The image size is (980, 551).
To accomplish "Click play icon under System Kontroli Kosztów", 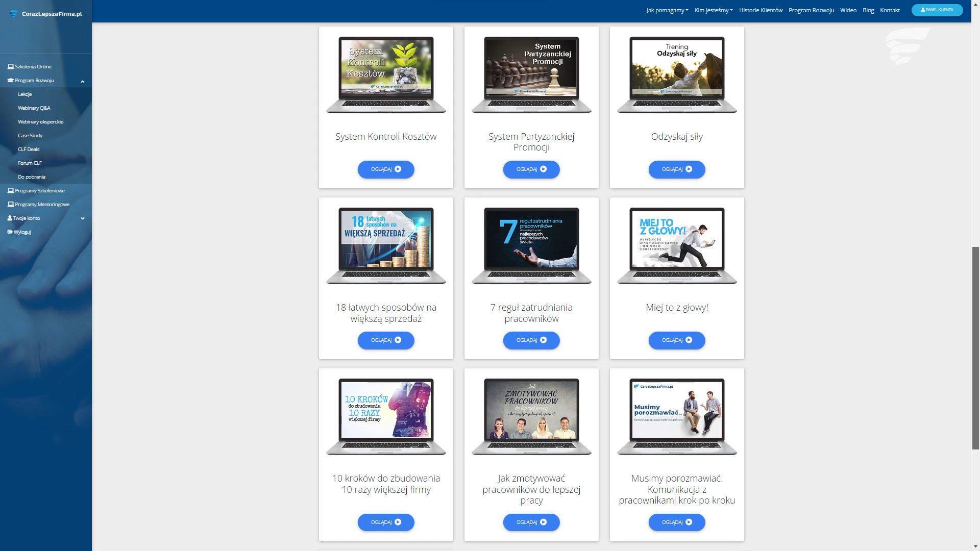I will [398, 169].
